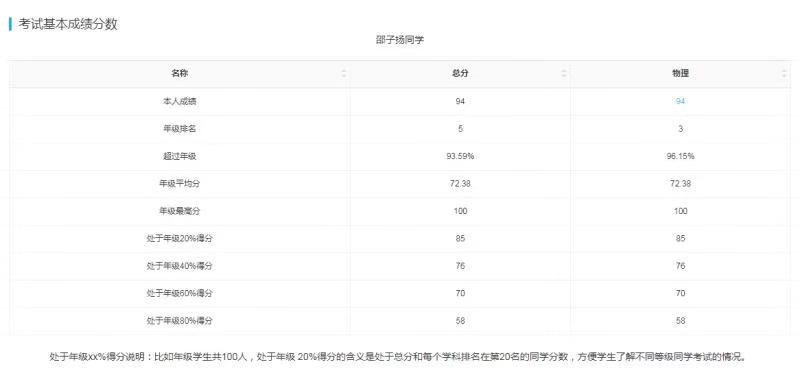Click highest score 100 in 总分 column
Image resolution: width=800 pixels, height=373 pixels.
click(x=460, y=211)
